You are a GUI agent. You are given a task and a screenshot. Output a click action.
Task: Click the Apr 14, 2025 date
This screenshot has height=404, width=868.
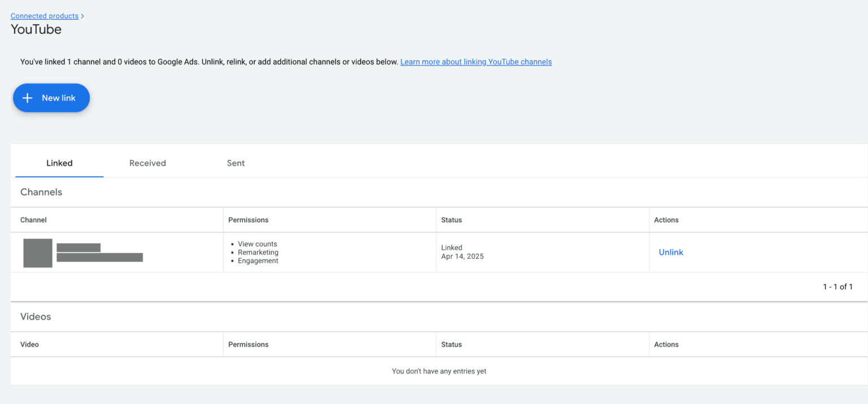462,256
